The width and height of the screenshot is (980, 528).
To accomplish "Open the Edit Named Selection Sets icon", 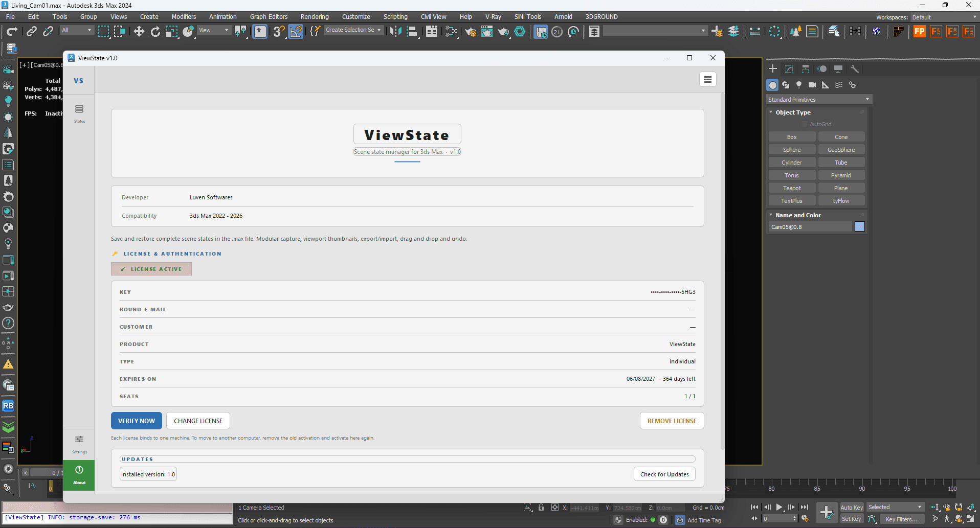I will click(x=315, y=32).
